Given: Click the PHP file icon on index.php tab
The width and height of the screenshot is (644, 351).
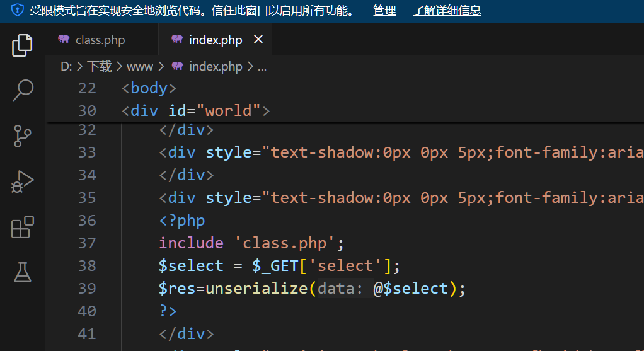Looking at the screenshot, I should coord(177,40).
